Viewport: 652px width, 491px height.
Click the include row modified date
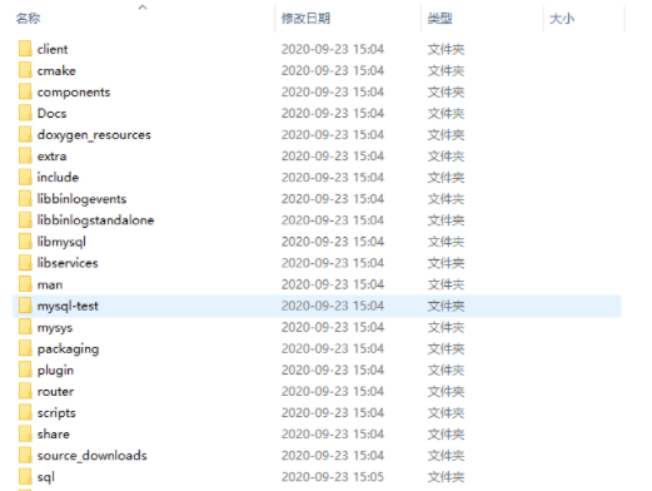click(333, 178)
